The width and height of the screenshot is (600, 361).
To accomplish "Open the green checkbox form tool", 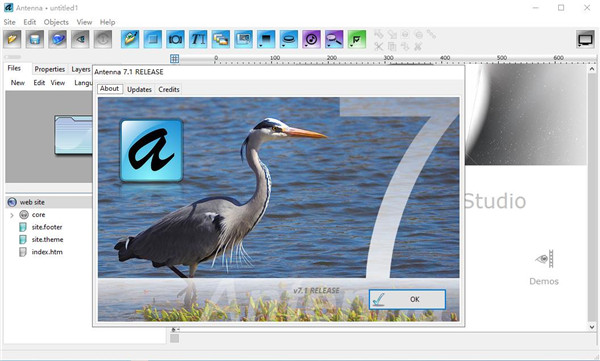I will coord(357,39).
